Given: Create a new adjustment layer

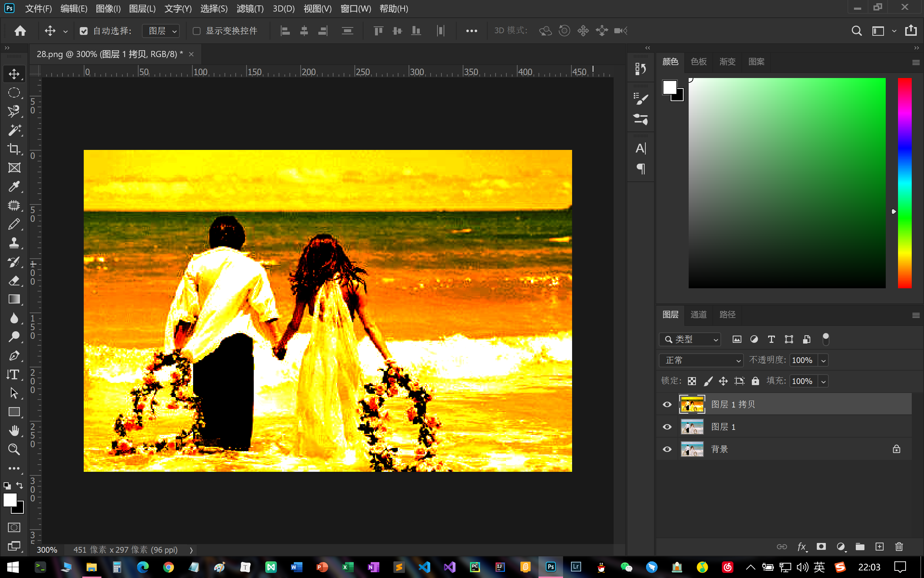Looking at the screenshot, I should tap(841, 547).
